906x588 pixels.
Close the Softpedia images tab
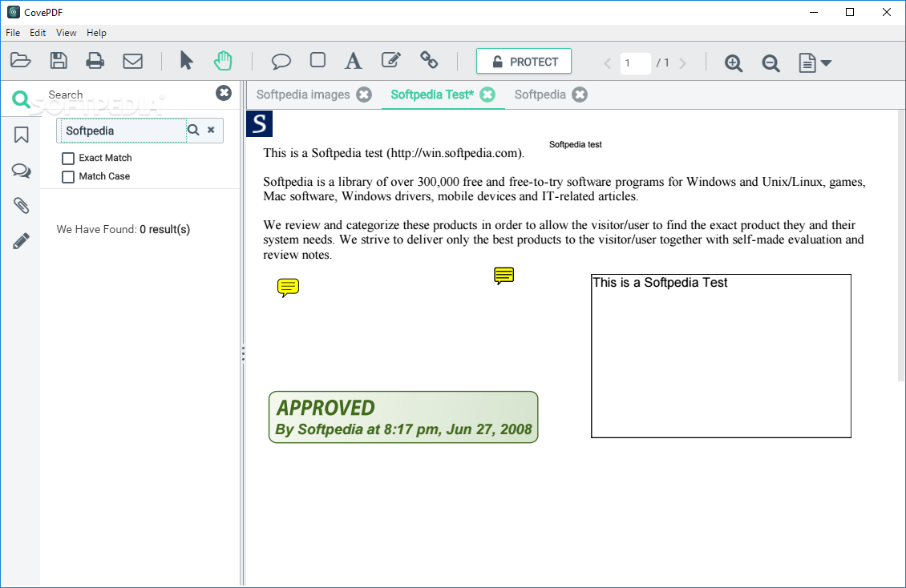tap(364, 95)
